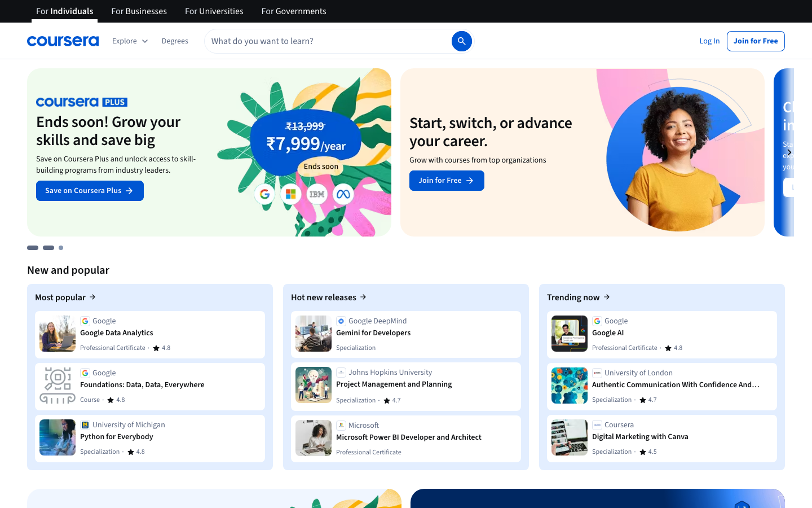Screen dimensions: 812x508
Task: Switch to For Governments tab
Action: click(294, 11)
